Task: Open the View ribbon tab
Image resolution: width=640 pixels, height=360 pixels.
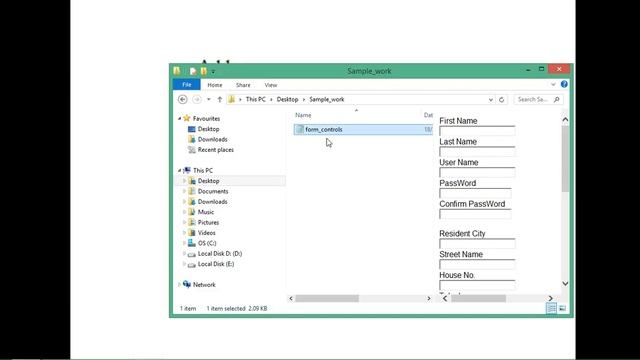Action: (271, 85)
